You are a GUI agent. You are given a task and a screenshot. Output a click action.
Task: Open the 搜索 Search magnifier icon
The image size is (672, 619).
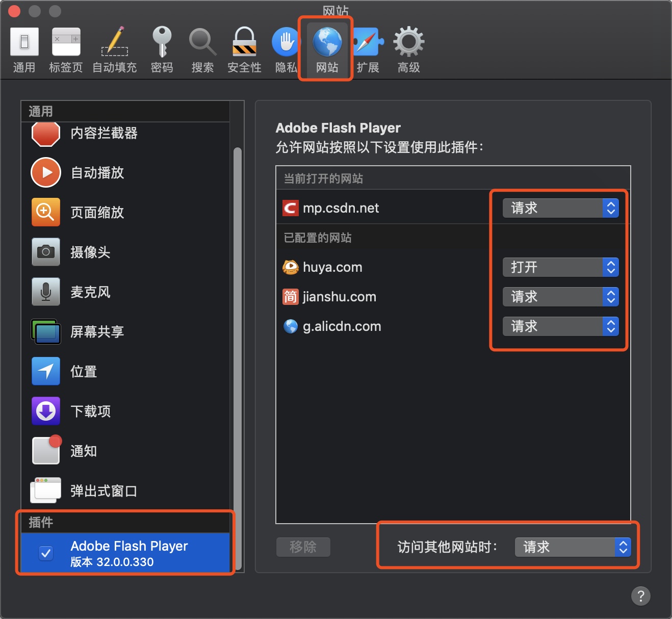point(202,42)
